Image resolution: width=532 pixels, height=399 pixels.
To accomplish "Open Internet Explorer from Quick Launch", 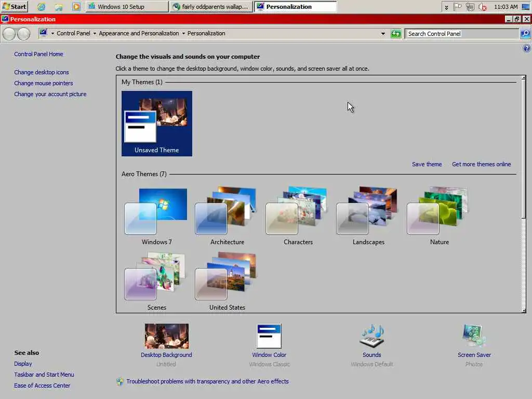I will pos(42,7).
